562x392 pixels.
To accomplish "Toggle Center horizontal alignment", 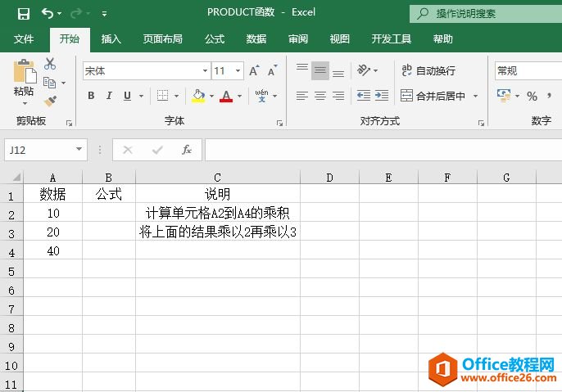I will click(x=320, y=96).
